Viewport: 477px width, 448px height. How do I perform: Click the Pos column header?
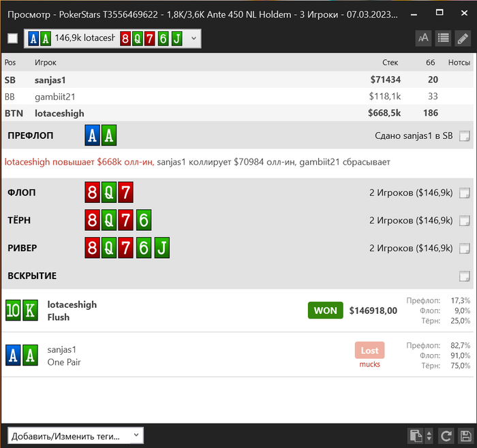10,63
